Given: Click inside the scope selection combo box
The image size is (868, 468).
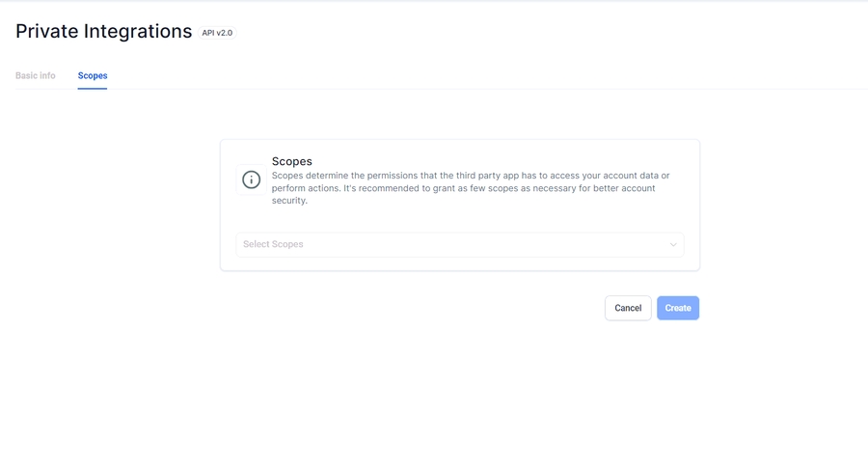Looking at the screenshot, I should pyautogui.click(x=459, y=245).
